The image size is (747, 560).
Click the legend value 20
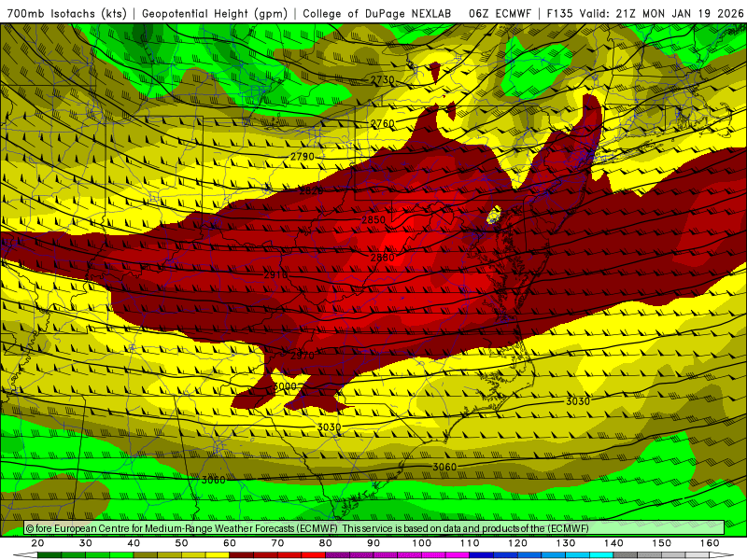click(37, 543)
